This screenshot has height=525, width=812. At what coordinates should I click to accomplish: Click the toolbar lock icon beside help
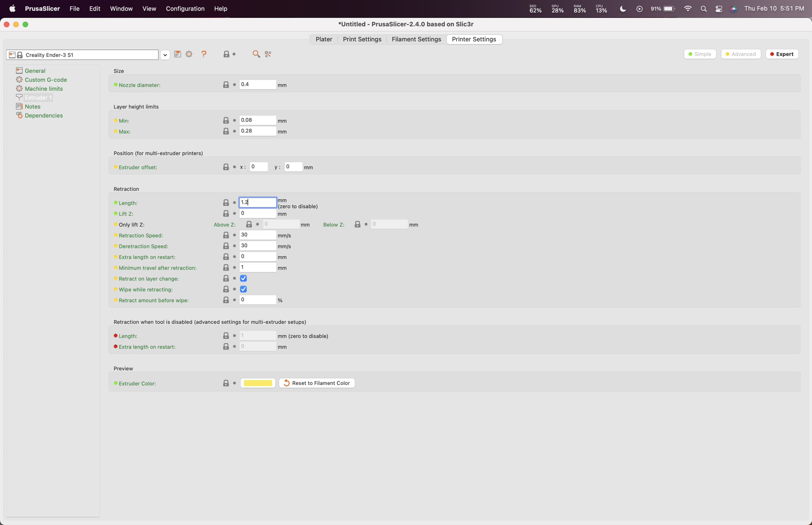tap(226, 54)
